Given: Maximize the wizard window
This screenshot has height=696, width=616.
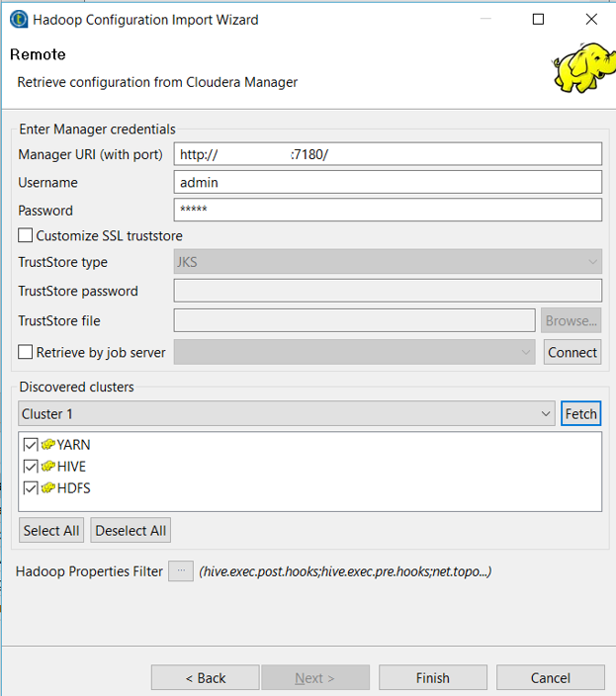Looking at the screenshot, I should 538,19.
